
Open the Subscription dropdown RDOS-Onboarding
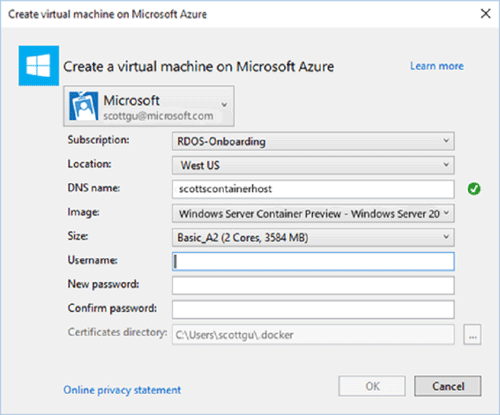coord(313,141)
